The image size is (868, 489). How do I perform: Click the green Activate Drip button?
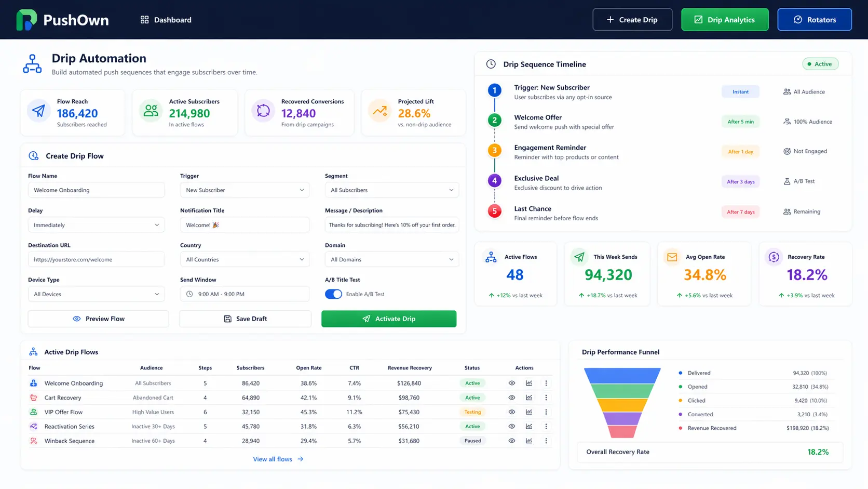pyautogui.click(x=389, y=319)
